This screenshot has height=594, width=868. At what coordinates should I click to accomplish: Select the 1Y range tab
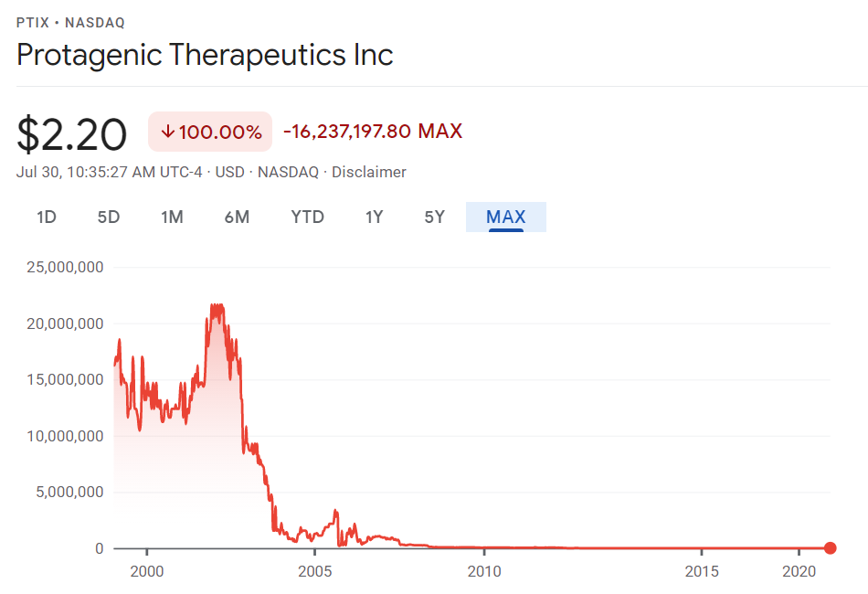tap(374, 217)
